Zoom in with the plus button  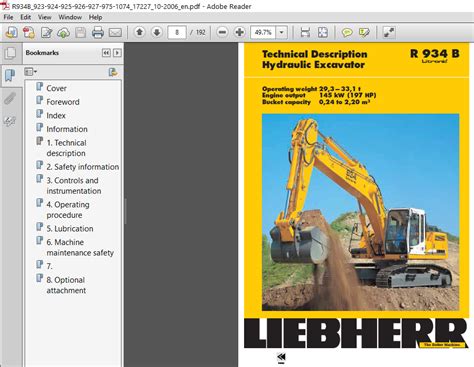(239, 32)
